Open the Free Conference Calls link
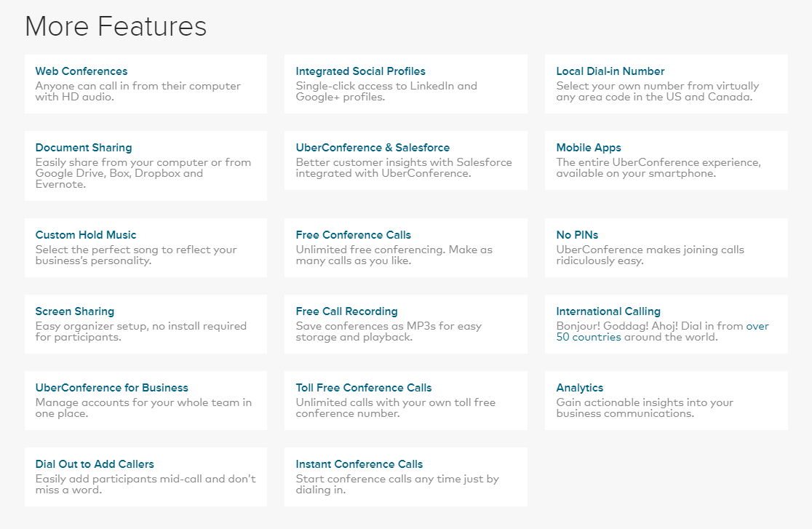 [x=353, y=235]
